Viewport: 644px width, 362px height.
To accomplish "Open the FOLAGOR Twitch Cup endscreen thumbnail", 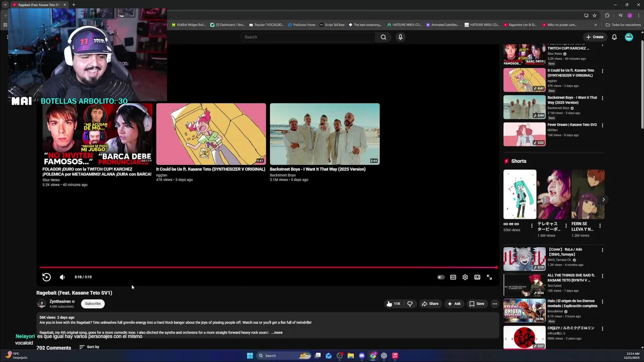I will point(97,134).
